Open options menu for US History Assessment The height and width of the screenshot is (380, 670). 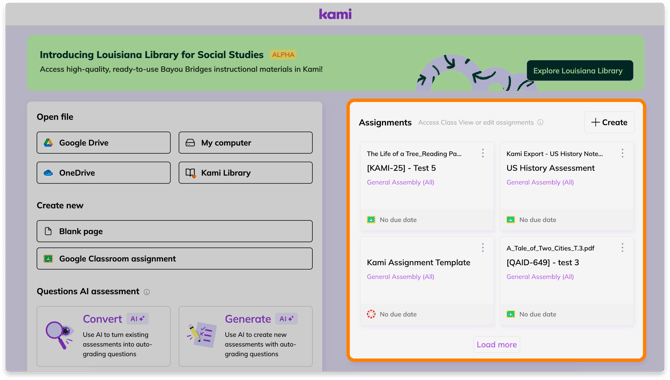(x=623, y=153)
